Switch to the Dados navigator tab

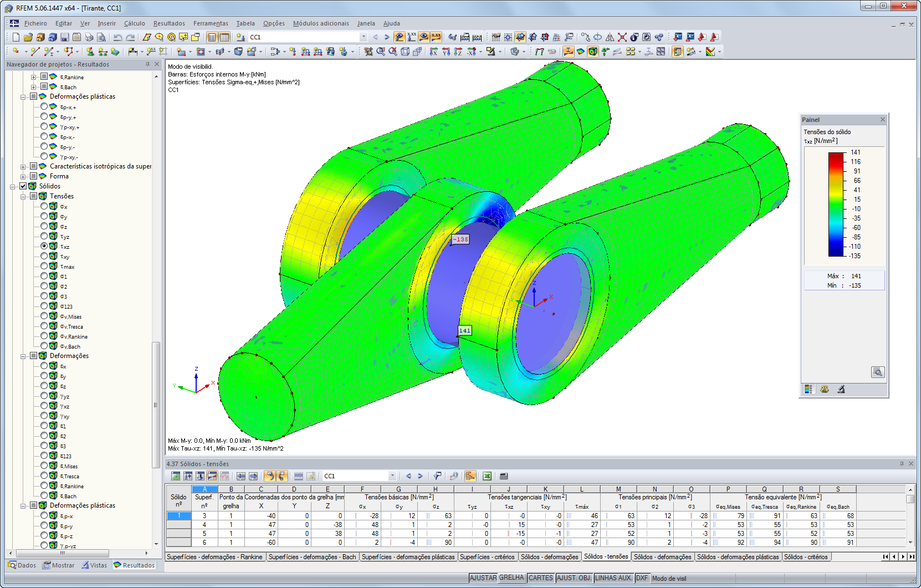22,565
